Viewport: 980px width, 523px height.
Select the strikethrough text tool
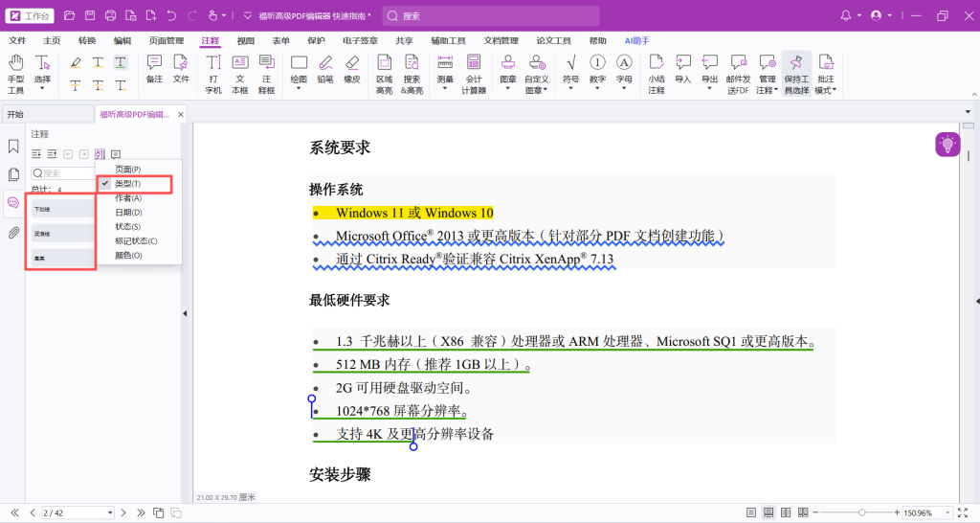(x=76, y=85)
